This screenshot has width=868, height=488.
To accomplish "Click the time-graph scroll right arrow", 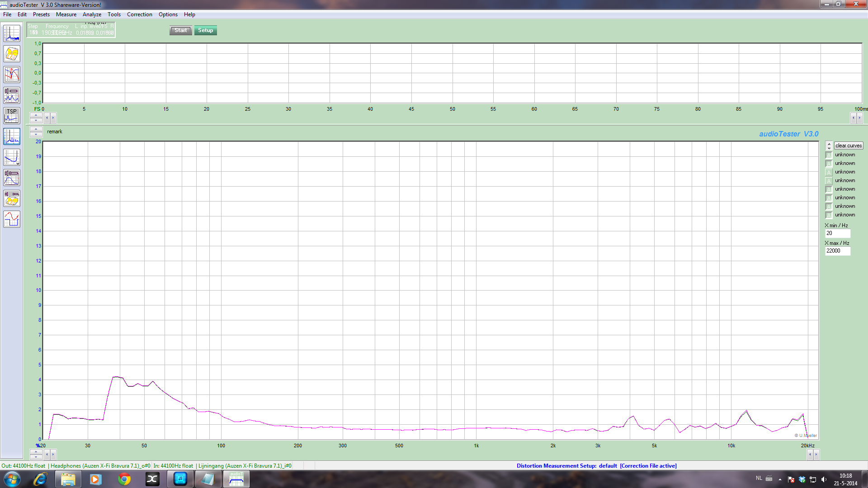I will [x=53, y=118].
